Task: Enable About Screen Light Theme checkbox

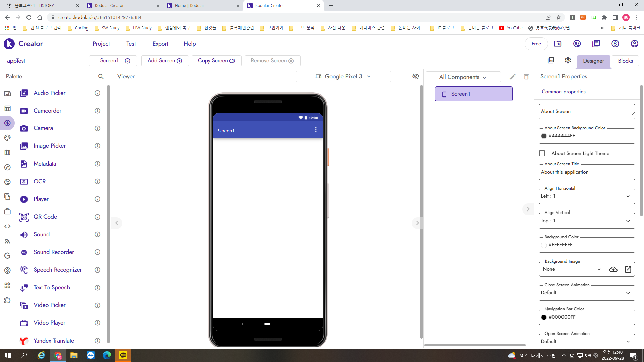Action: [x=542, y=154]
